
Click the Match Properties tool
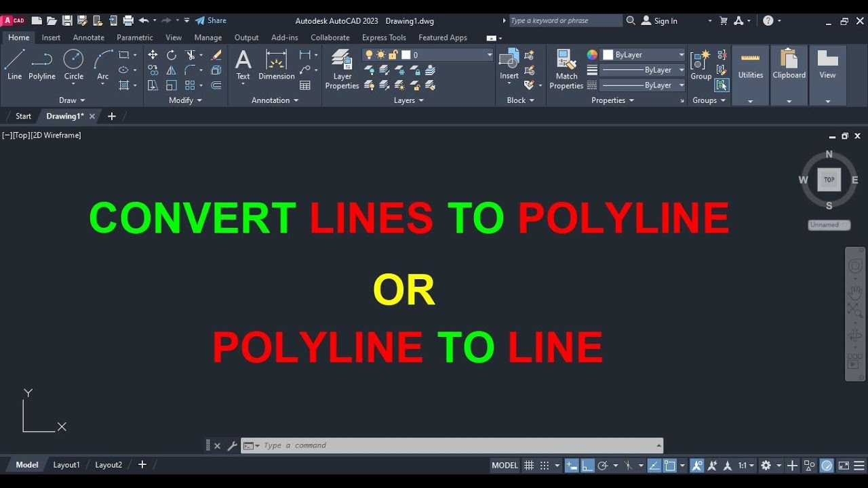point(566,69)
